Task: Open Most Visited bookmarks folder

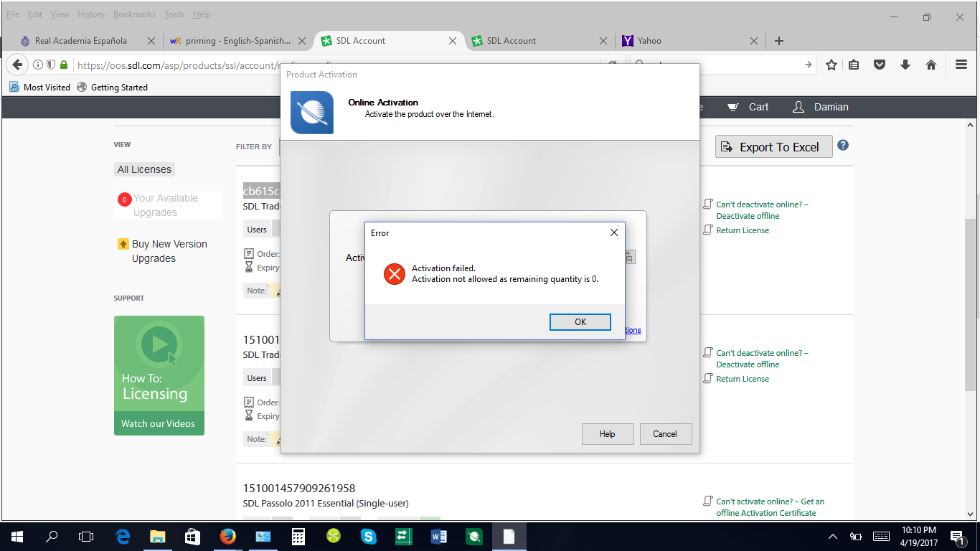Action: (x=40, y=87)
